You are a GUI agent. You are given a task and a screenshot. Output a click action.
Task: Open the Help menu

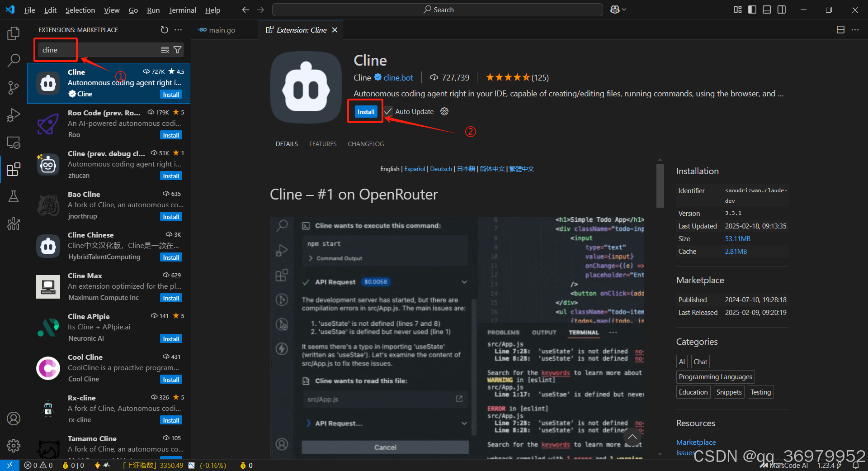click(212, 10)
